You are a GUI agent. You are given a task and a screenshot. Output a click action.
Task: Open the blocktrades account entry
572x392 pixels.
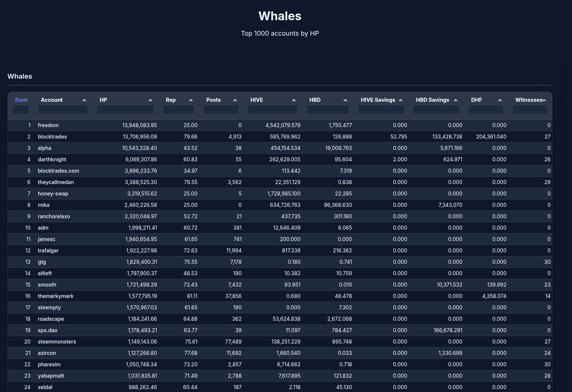point(52,137)
